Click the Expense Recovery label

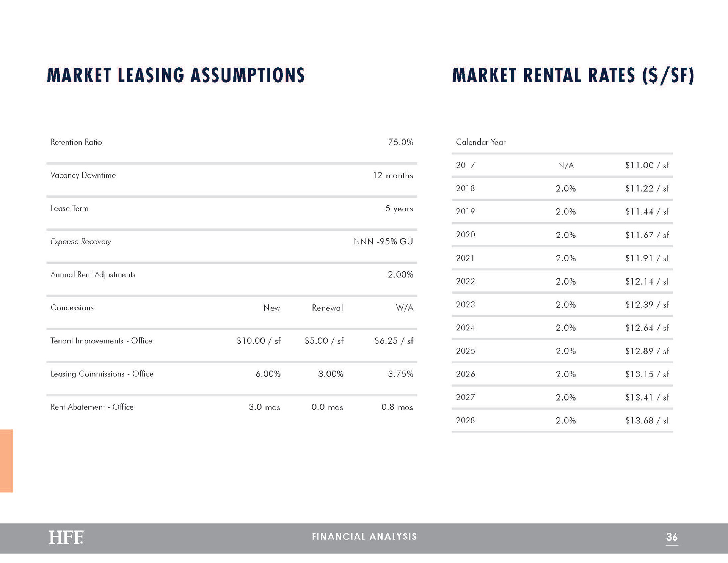tap(81, 241)
